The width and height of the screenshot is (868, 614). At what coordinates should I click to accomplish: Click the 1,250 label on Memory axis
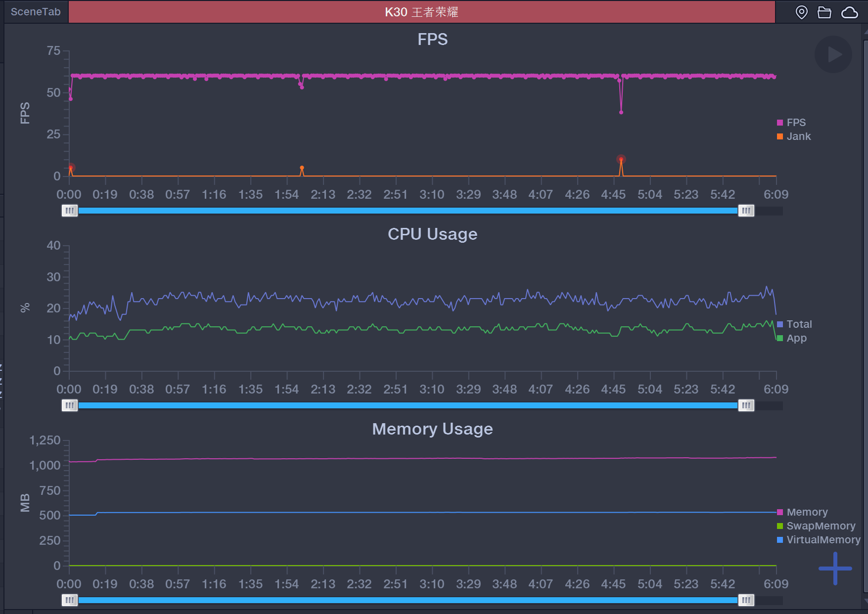45,440
